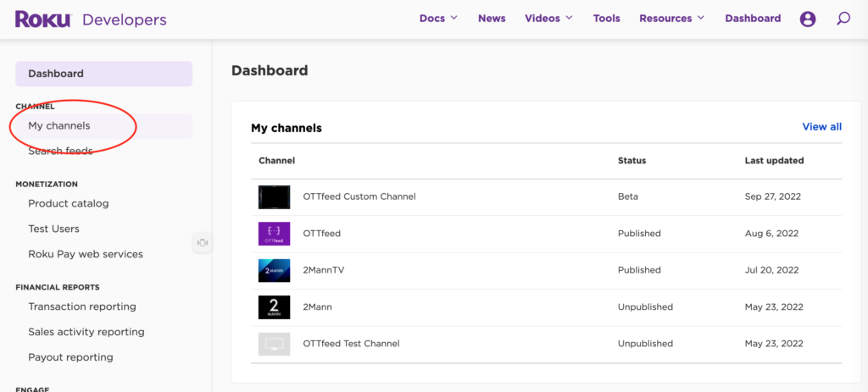Click Unpublished status in 2Mann row
Viewport: 868px width, 392px height.
(x=645, y=306)
